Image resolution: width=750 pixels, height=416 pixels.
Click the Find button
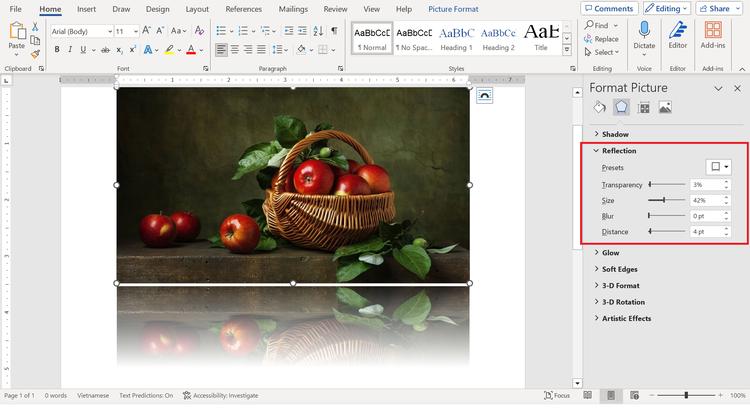pos(597,25)
